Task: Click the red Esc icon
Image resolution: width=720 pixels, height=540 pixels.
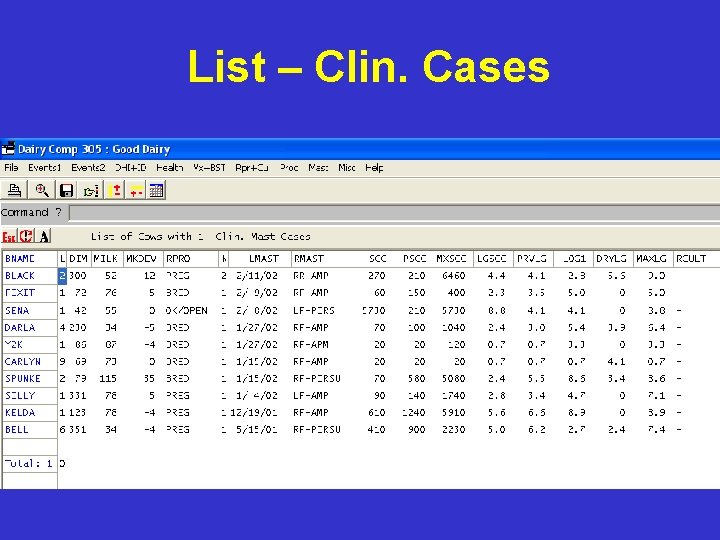Action: (x=9, y=236)
